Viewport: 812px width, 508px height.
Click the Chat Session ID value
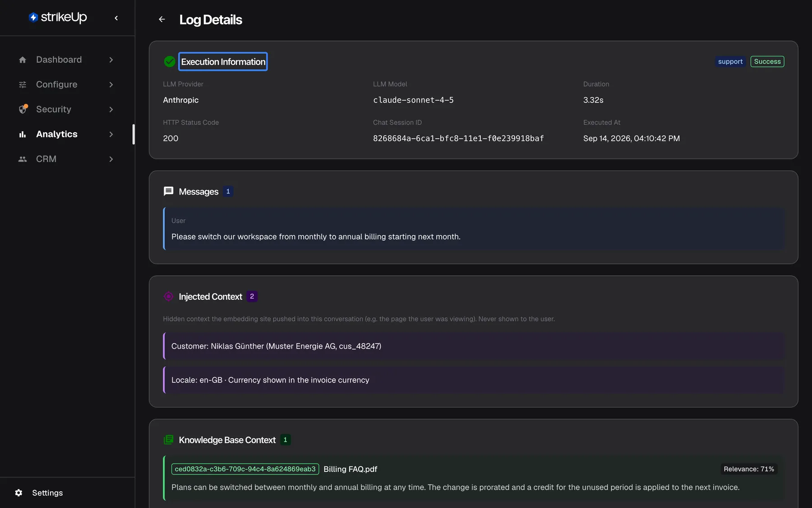tap(458, 139)
